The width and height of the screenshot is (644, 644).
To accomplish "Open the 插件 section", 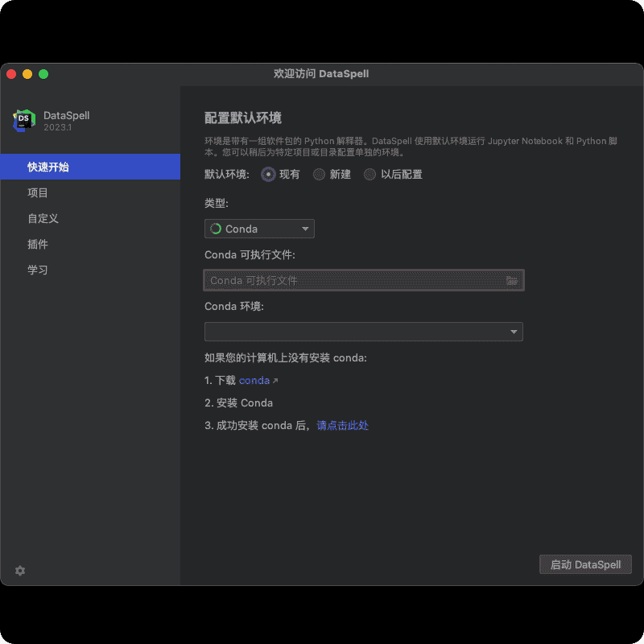I will click(x=90, y=245).
